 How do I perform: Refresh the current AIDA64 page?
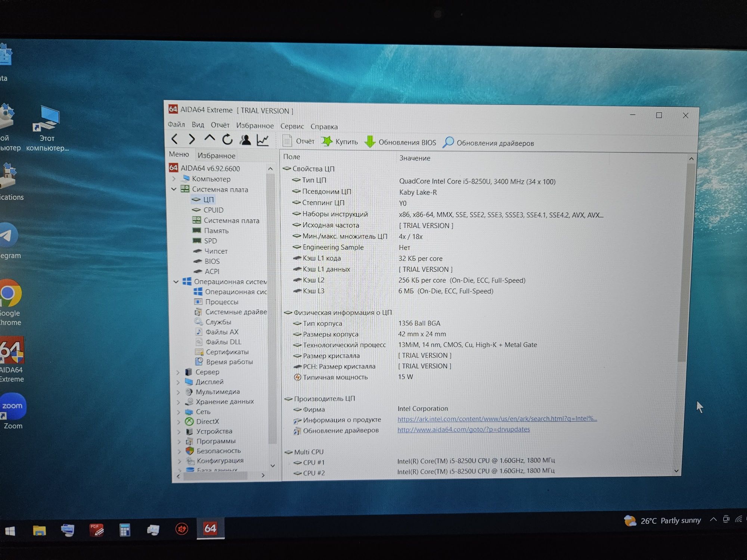tap(227, 140)
